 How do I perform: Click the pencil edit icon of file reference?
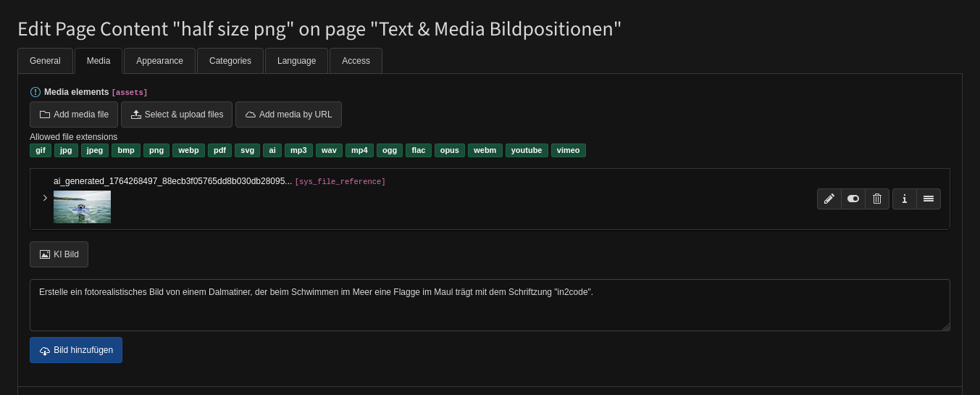click(x=829, y=199)
